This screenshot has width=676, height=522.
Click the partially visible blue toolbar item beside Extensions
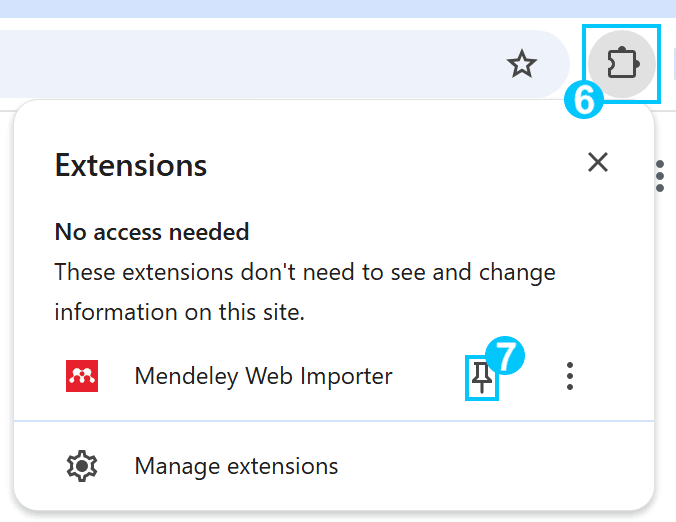coord(674,64)
